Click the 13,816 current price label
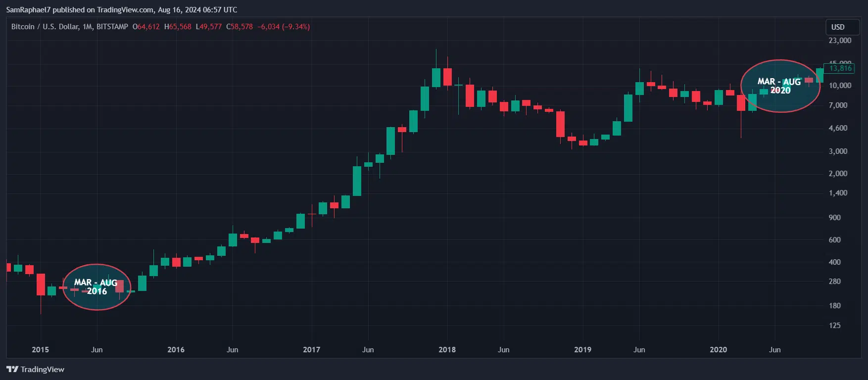The height and width of the screenshot is (380, 868). click(x=840, y=68)
